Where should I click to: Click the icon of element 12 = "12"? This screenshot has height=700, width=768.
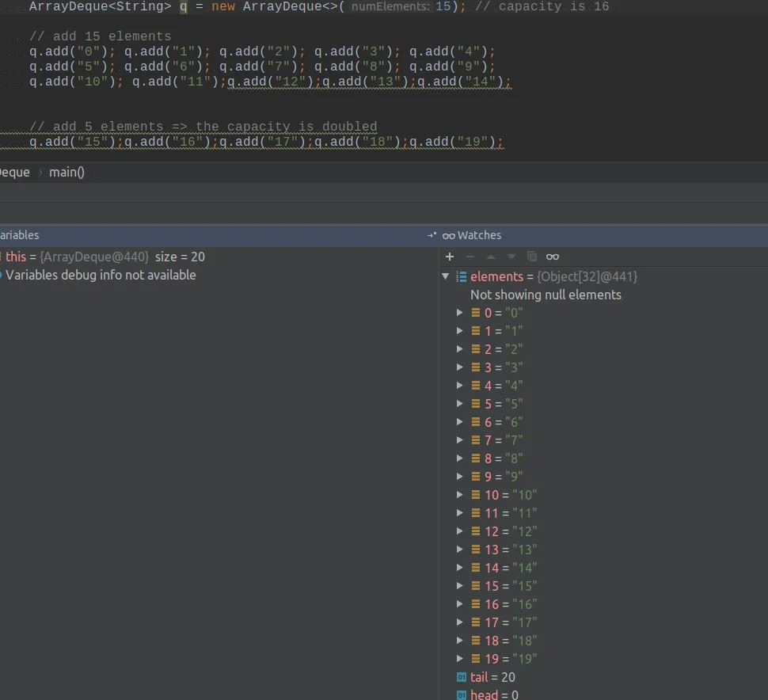click(x=476, y=531)
